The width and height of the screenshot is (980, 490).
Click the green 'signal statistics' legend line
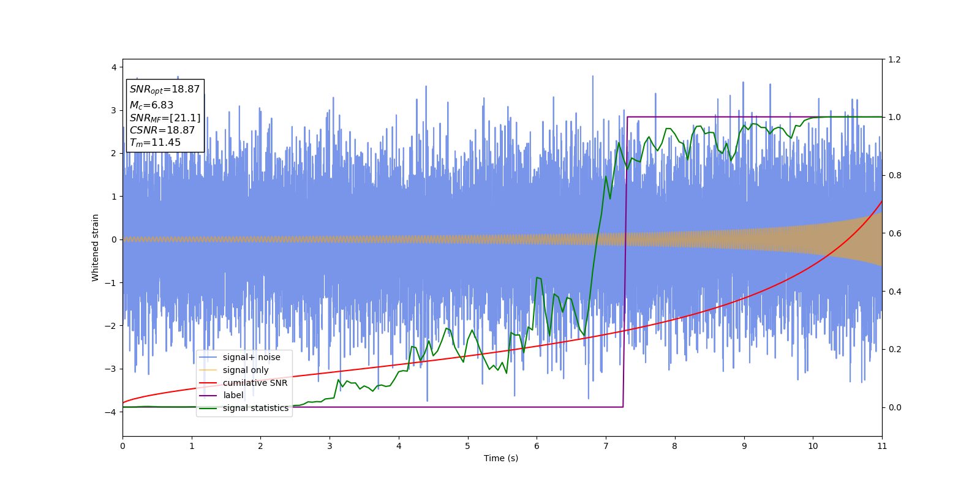[x=208, y=409]
